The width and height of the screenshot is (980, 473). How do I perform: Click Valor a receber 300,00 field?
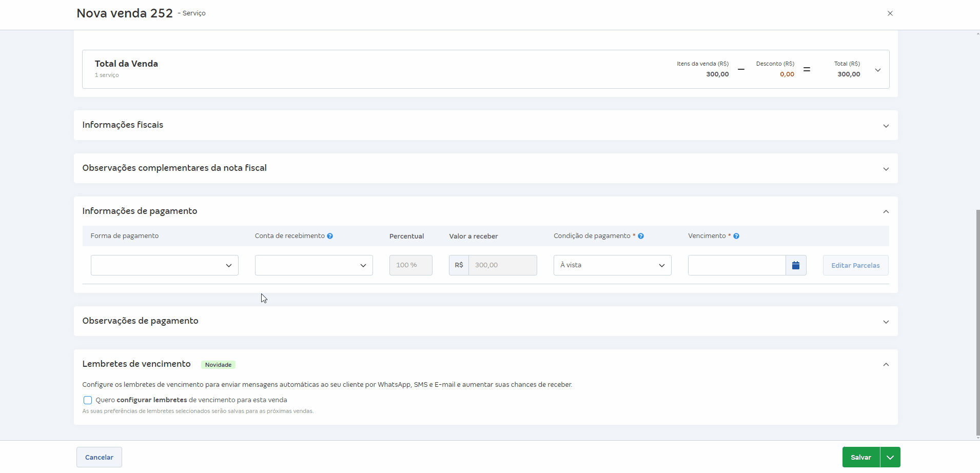pos(502,265)
